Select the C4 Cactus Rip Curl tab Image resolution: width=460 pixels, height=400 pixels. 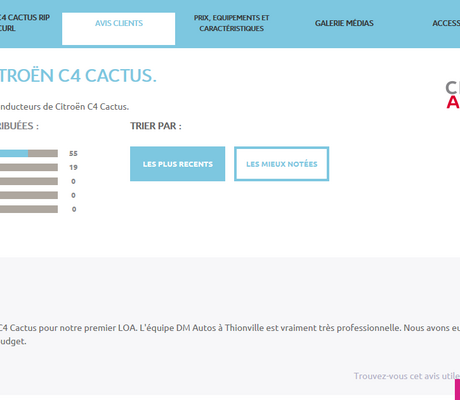23,23
